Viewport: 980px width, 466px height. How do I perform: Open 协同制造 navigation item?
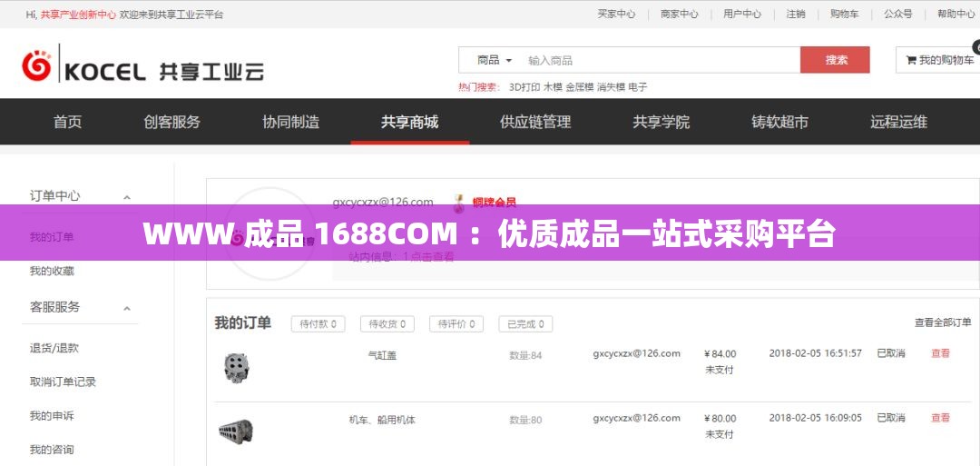290,122
